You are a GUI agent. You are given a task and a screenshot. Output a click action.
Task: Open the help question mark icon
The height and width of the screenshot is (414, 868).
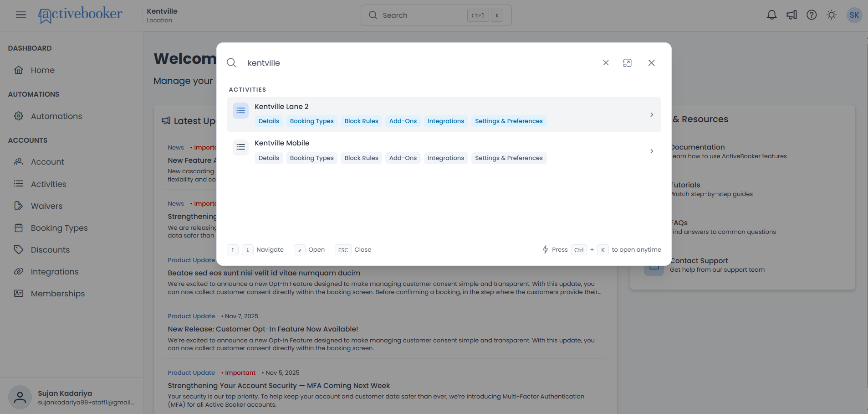click(812, 15)
